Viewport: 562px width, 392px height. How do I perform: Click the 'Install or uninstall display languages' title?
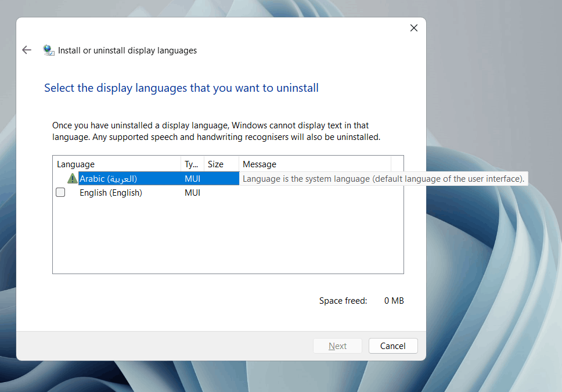tap(127, 51)
